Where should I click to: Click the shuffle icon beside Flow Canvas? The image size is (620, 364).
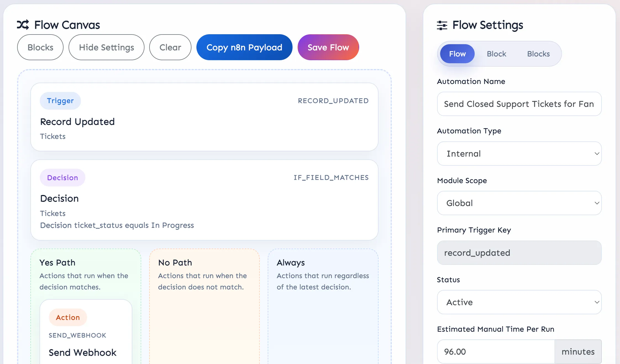point(23,25)
